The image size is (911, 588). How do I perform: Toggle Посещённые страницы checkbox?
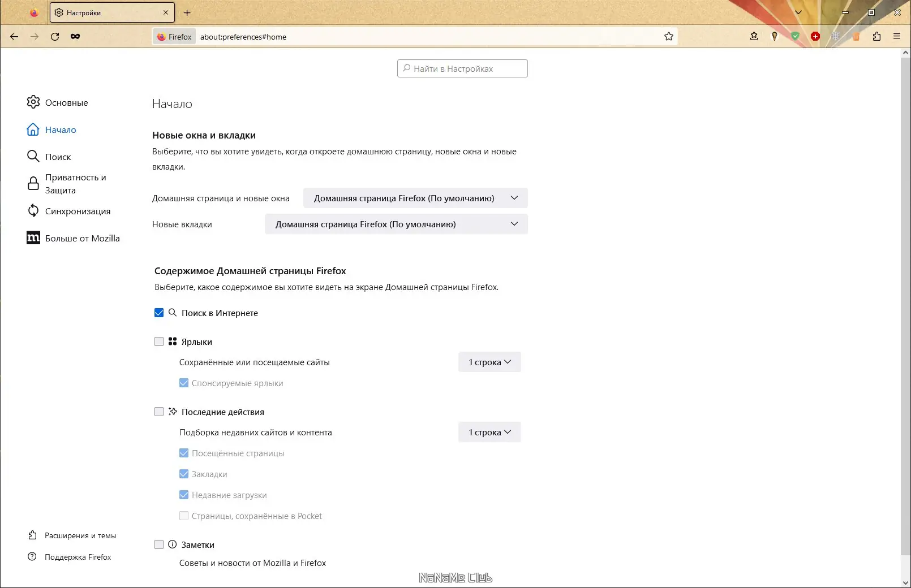184,453
